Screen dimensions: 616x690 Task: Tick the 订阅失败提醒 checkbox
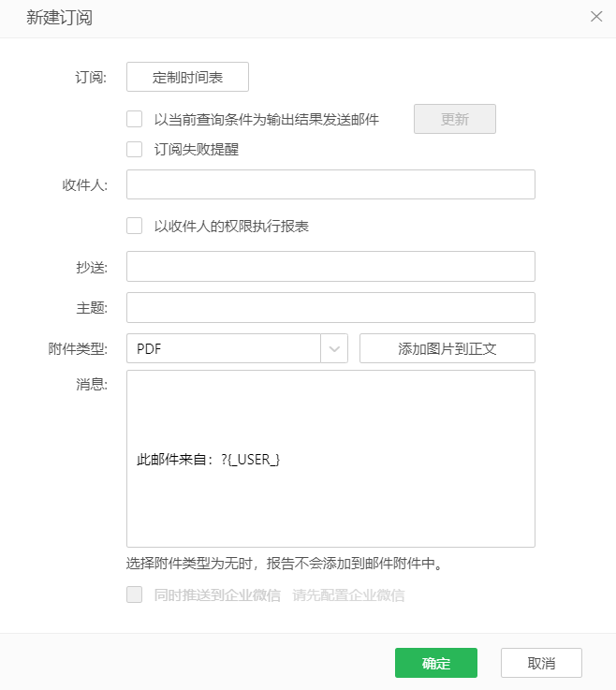click(x=134, y=149)
